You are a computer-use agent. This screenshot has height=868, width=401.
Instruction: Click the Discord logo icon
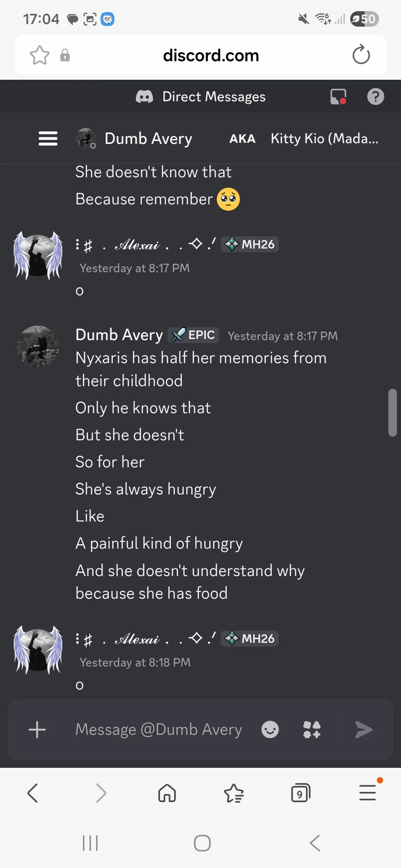(x=144, y=97)
